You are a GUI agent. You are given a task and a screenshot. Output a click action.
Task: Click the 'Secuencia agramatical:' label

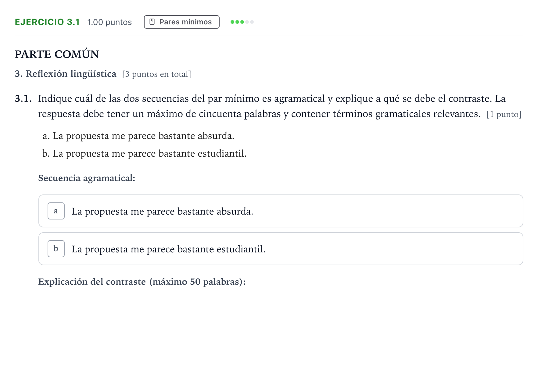[87, 178]
